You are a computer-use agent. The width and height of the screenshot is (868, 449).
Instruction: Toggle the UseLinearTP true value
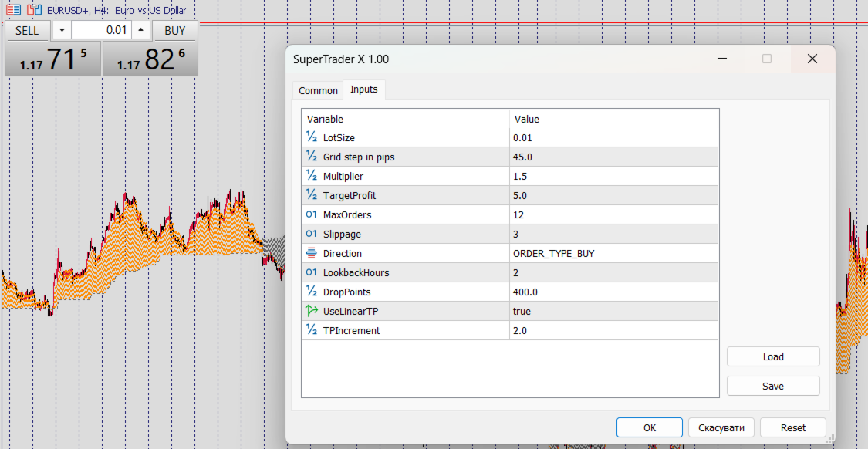coord(614,311)
